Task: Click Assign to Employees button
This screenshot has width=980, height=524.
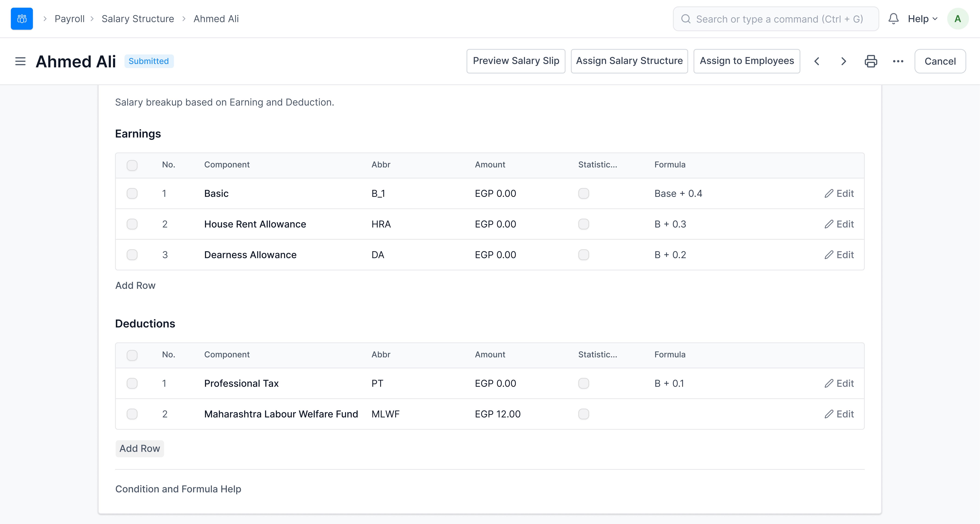Action: click(x=747, y=61)
